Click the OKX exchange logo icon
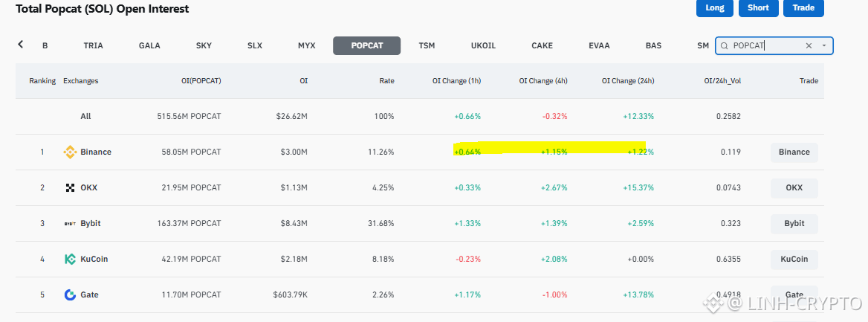Image resolution: width=868 pixels, height=322 pixels. click(x=70, y=188)
